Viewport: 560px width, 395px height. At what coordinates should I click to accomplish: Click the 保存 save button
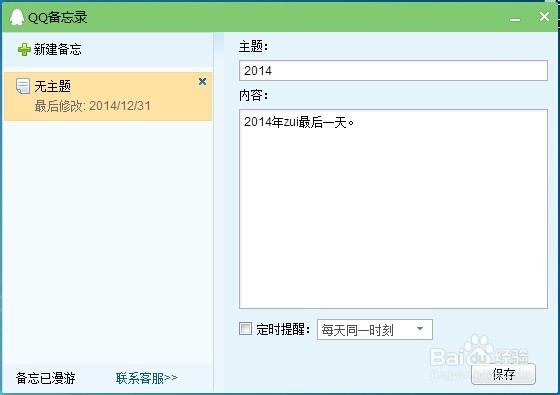[x=503, y=374]
